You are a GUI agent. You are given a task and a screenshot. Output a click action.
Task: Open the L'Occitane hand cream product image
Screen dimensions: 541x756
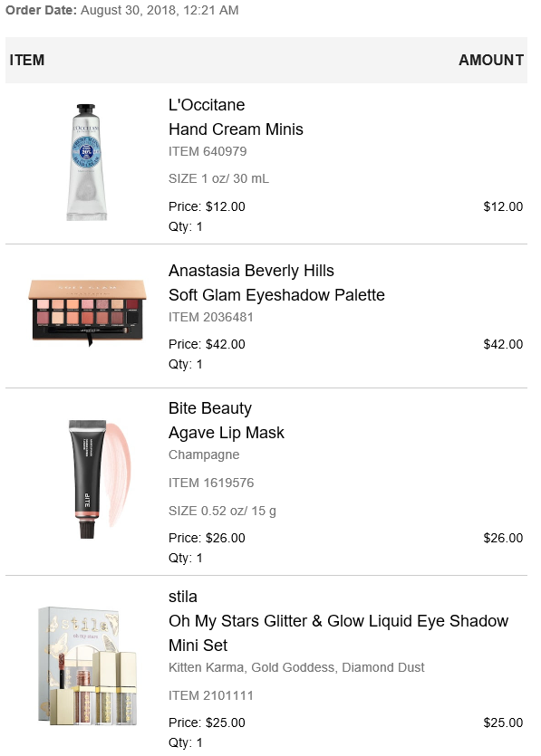87,162
